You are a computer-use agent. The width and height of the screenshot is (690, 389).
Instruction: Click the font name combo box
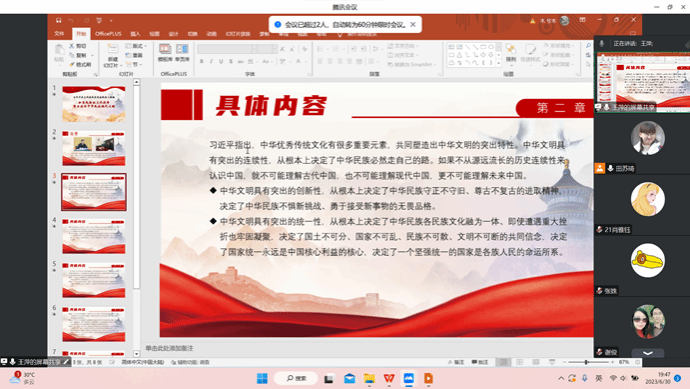(x=227, y=48)
